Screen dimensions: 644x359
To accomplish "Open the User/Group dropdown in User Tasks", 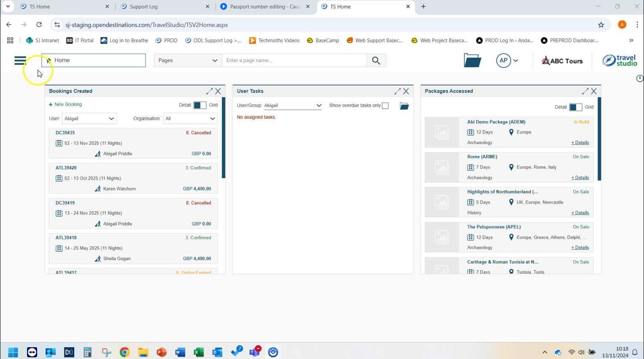I will click(293, 106).
